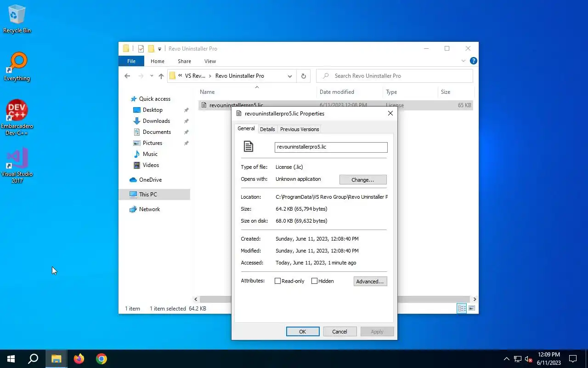This screenshot has height=368, width=588.
Task: Enable the Read-only attribute checkbox
Action: 277,281
